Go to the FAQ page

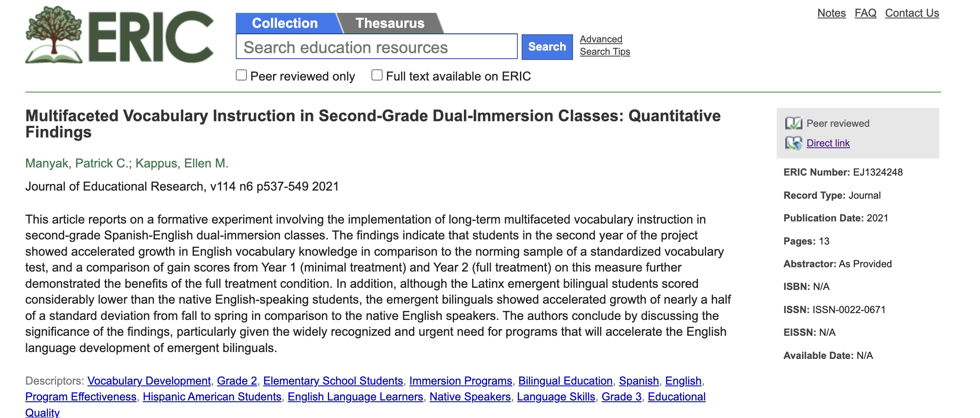click(x=865, y=13)
